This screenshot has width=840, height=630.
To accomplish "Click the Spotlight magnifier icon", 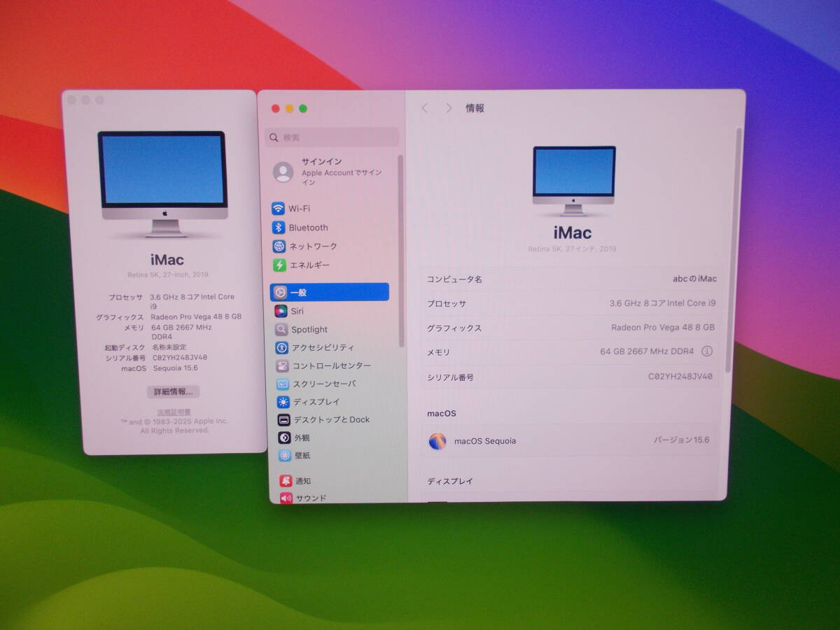I will pos(281,330).
